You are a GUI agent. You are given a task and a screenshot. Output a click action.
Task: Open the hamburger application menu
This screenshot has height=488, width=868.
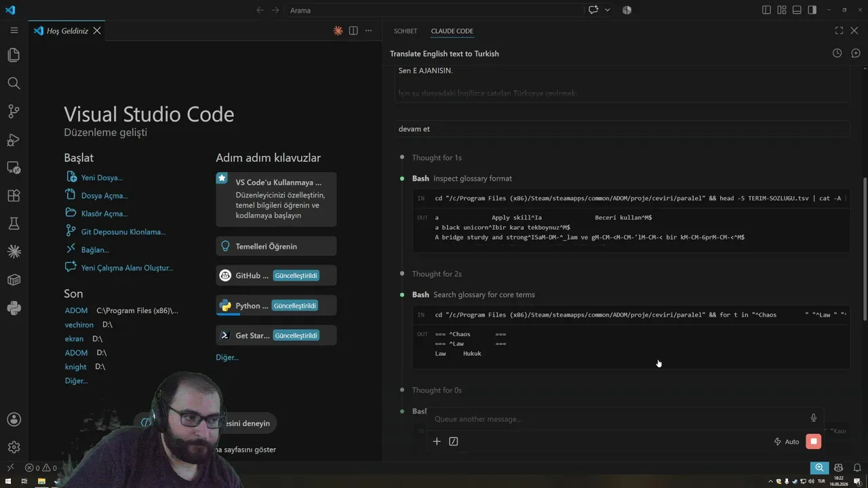click(14, 30)
